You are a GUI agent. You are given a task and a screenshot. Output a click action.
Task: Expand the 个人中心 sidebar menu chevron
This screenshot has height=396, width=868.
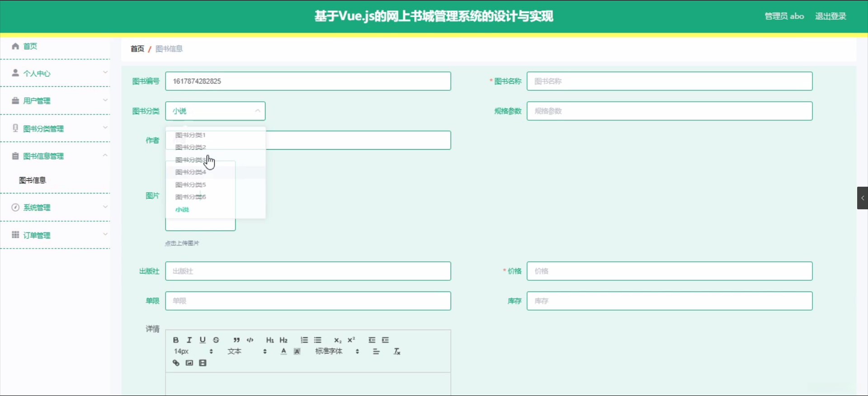click(x=105, y=72)
